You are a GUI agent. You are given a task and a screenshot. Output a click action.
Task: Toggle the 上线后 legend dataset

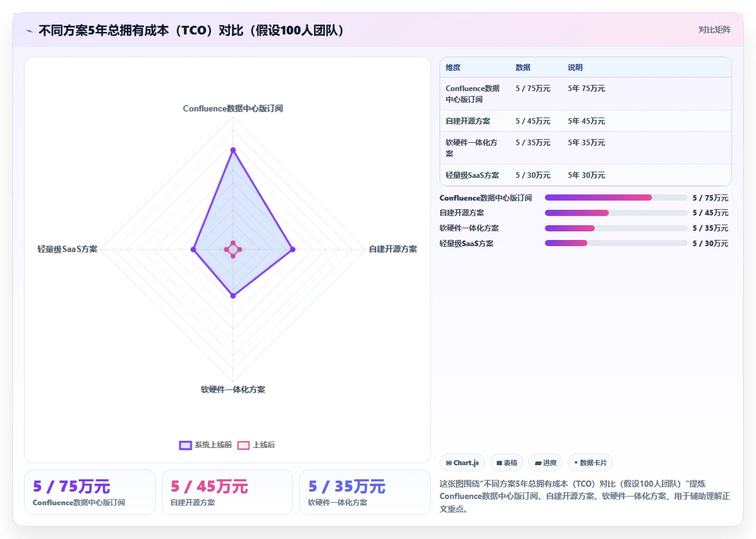(x=256, y=445)
